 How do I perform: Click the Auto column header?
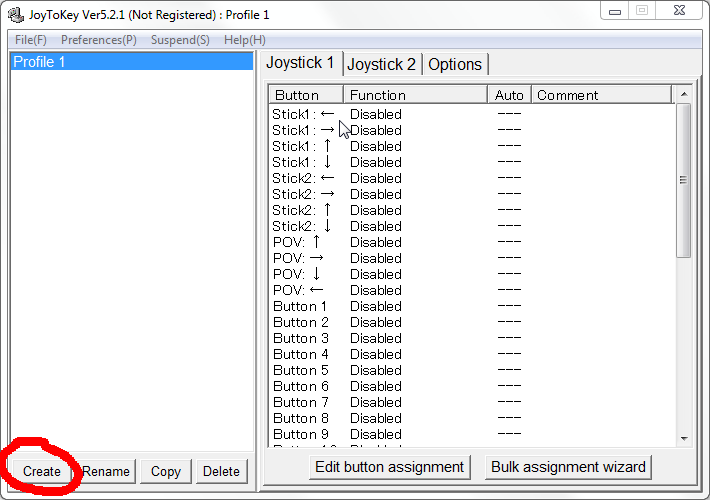click(x=509, y=95)
